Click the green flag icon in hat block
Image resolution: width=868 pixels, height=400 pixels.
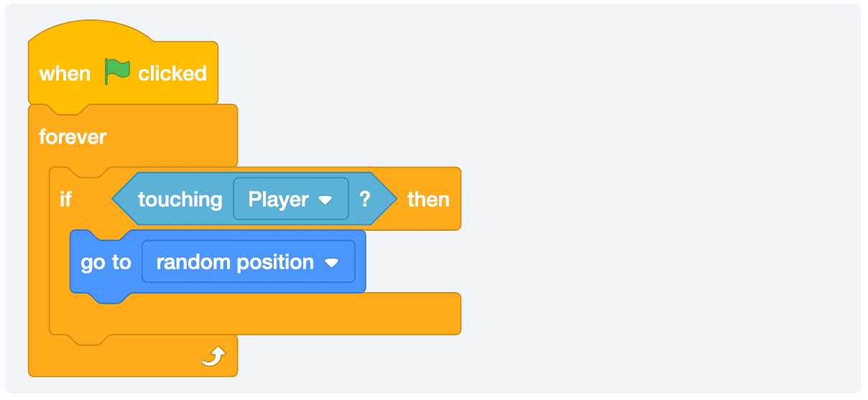pyautogui.click(x=117, y=72)
